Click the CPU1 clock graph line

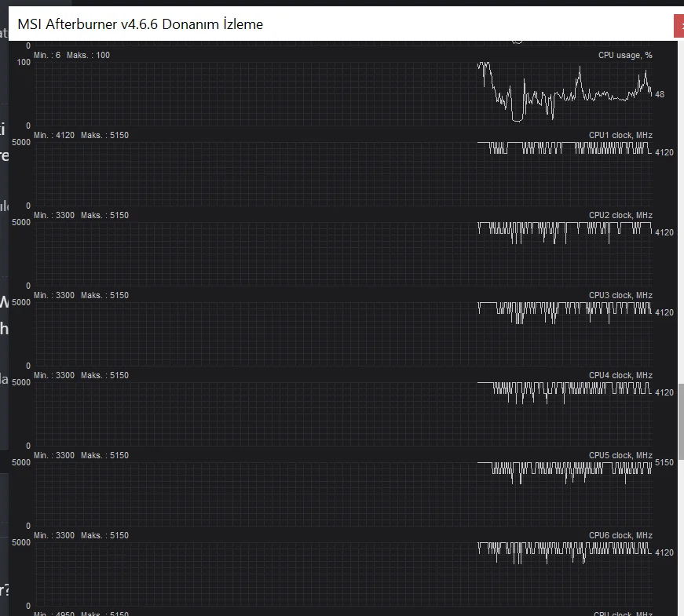[x=565, y=148]
